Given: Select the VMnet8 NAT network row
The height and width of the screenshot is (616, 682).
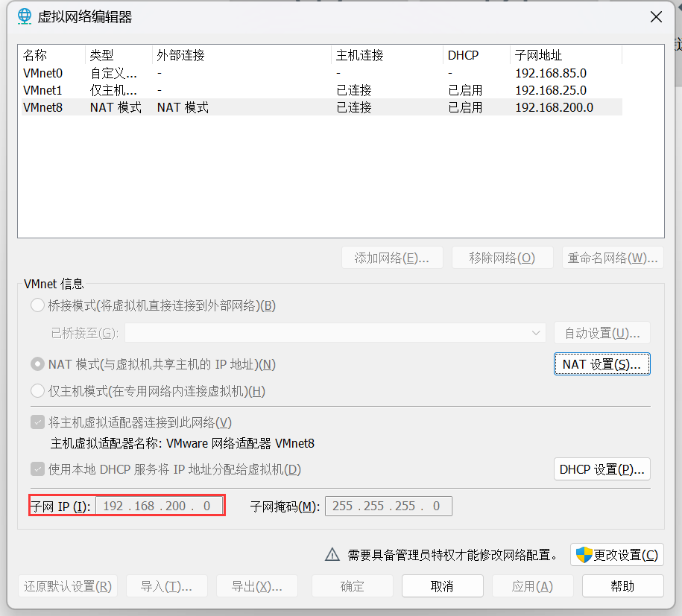Looking at the screenshot, I should pyautogui.click(x=43, y=107).
